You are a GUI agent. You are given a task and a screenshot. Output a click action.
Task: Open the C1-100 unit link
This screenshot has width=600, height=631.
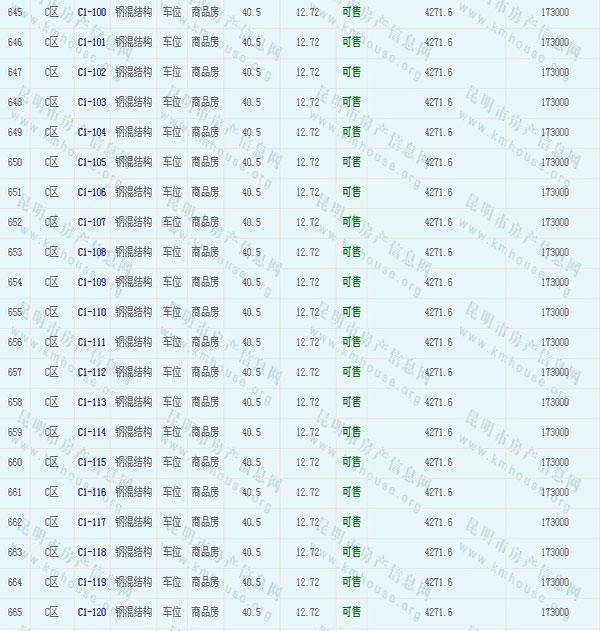coord(91,12)
